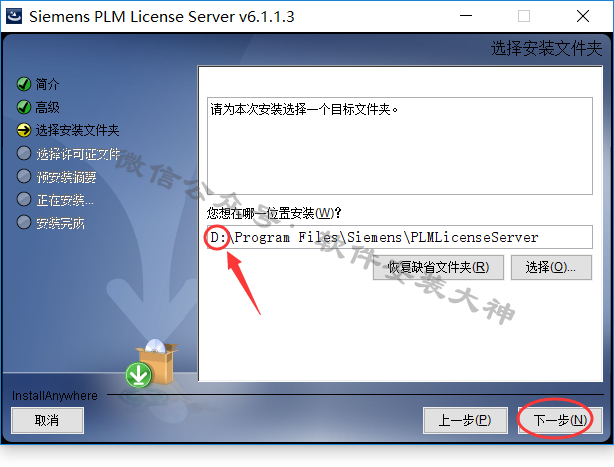This screenshot has width=614, height=467.
Task: Go back with the 上一步(P) button
Action: coord(465,420)
